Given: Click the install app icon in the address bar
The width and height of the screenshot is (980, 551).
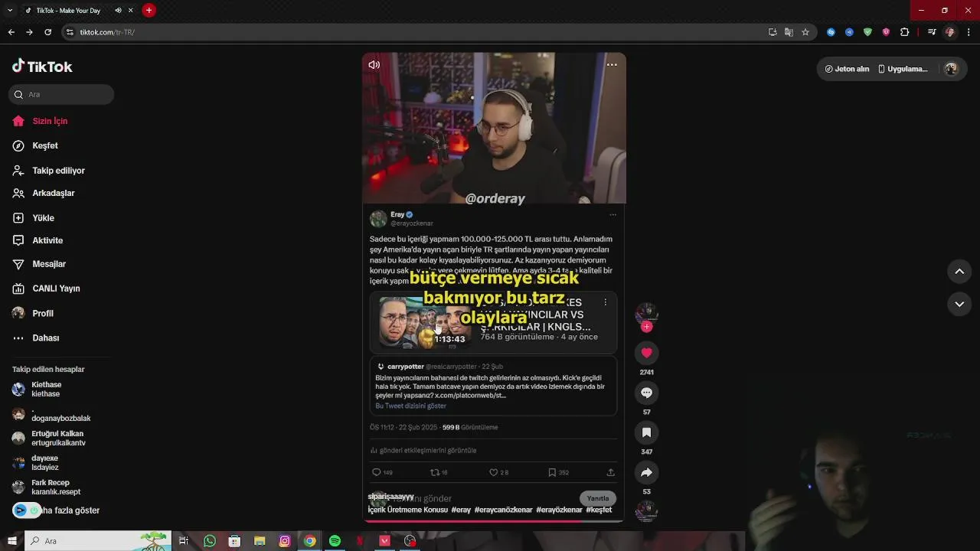Looking at the screenshot, I should [x=773, y=32].
